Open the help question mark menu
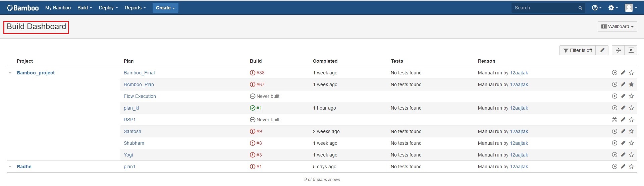Screen dimensions: 644x186 pos(597,8)
